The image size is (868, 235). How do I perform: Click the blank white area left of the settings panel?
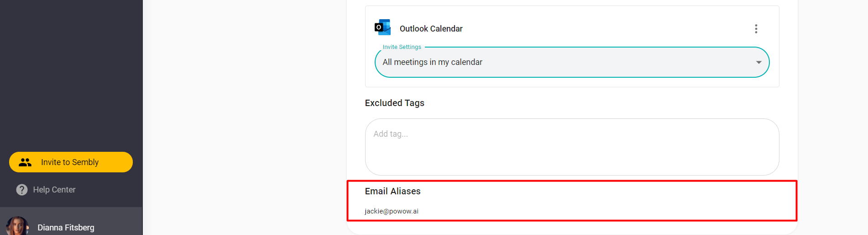(244, 114)
